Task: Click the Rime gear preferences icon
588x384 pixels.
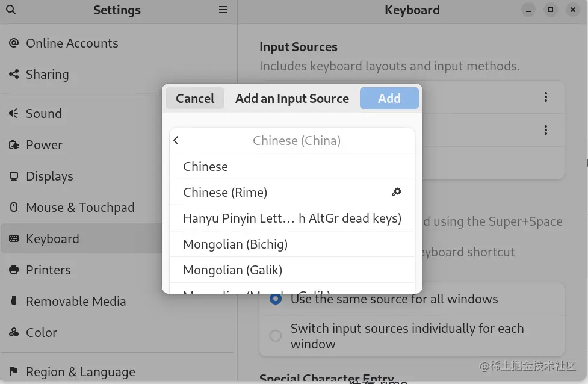Action: pos(396,192)
